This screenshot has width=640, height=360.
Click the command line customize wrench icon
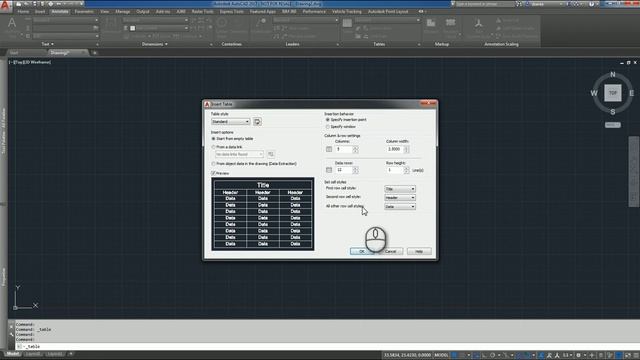(x=11, y=334)
